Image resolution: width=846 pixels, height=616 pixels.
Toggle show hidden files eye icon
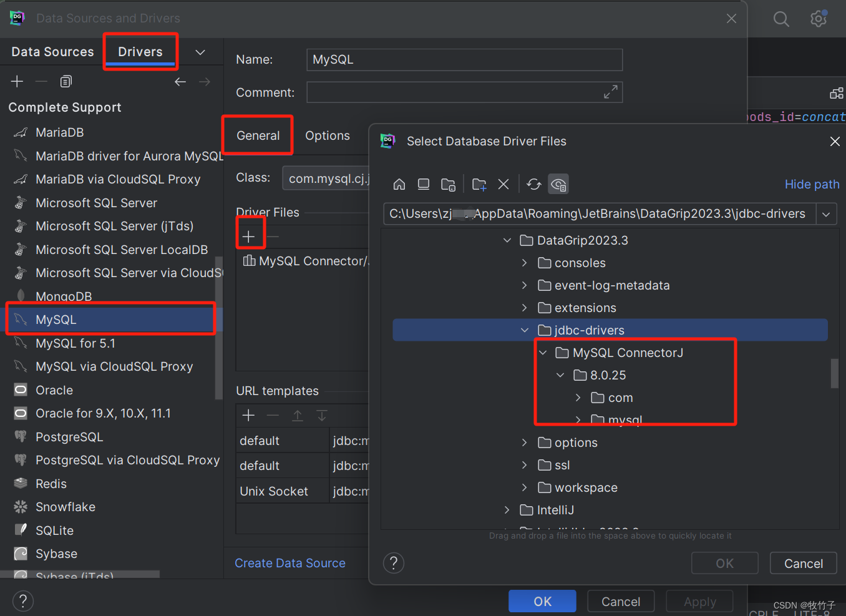click(558, 184)
